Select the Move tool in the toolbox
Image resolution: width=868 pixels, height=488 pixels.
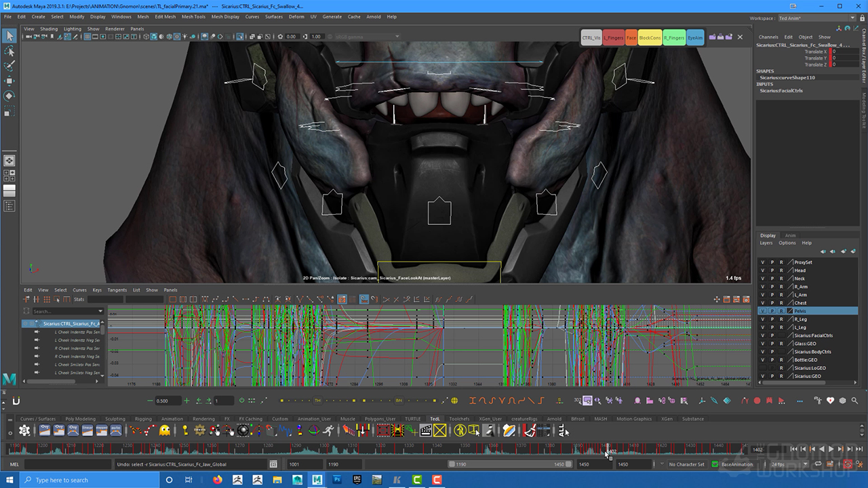[9, 81]
